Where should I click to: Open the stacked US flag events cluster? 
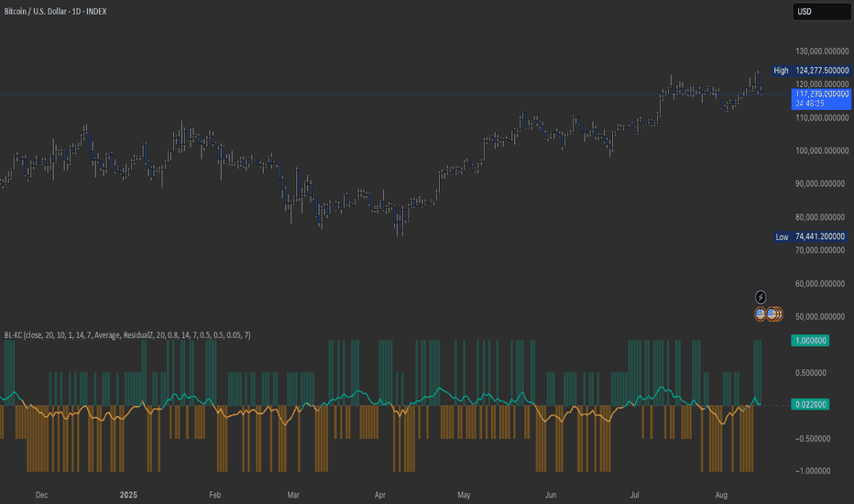click(x=775, y=313)
